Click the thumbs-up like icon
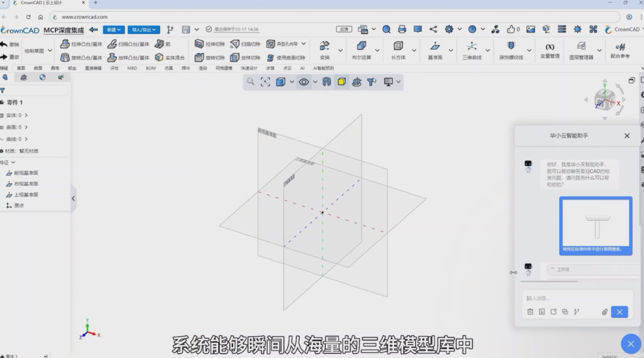This screenshot has height=358, width=644. (x=511, y=29)
